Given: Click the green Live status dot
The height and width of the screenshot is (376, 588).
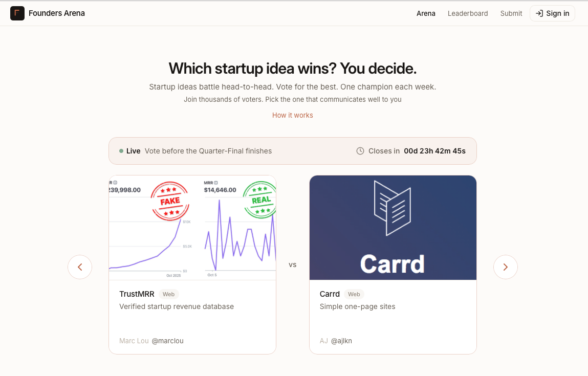Looking at the screenshot, I should point(121,151).
